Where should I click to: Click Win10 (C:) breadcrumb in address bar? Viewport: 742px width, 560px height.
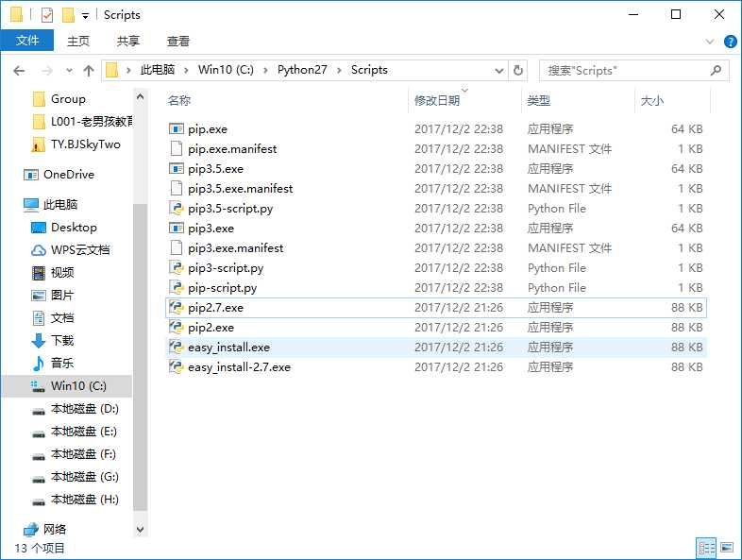226,70
